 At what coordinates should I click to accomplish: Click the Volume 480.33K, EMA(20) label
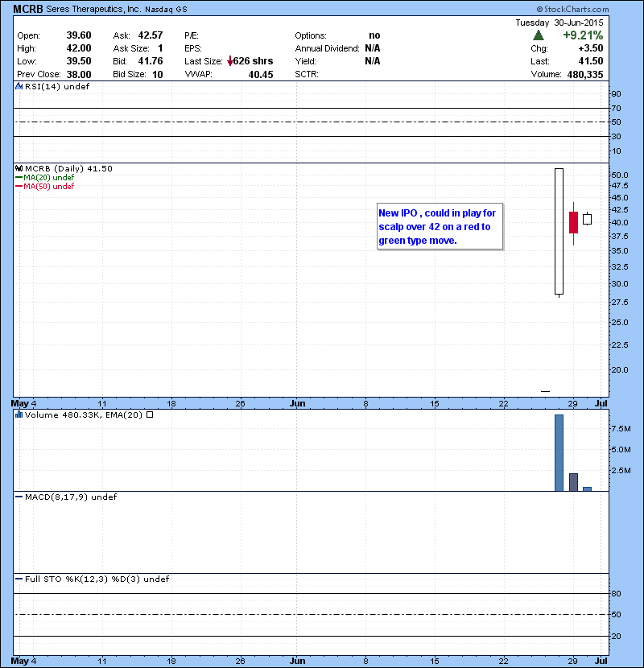[x=84, y=415]
